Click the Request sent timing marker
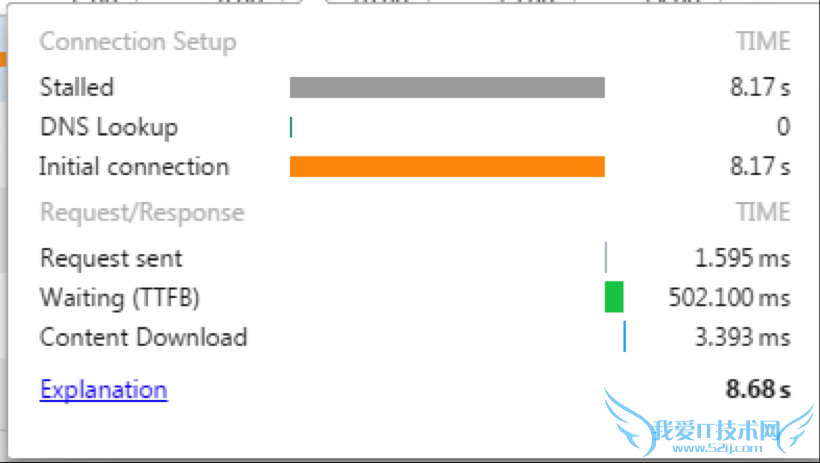Screen dimensions: 820x463 pos(606,258)
